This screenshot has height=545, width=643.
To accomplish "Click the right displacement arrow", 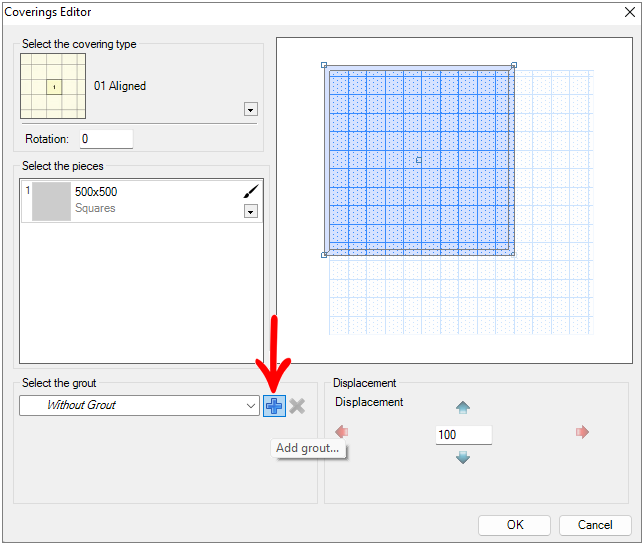I will tap(582, 431).
